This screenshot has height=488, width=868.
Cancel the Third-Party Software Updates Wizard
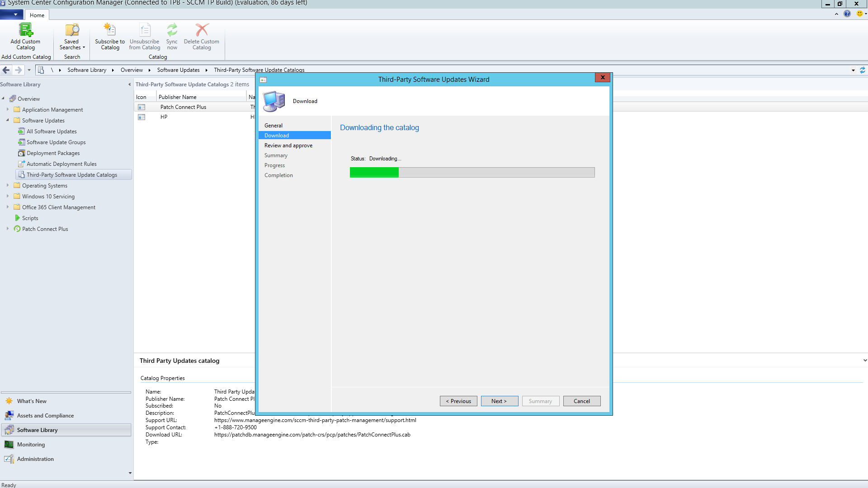(x=581, y=401)
